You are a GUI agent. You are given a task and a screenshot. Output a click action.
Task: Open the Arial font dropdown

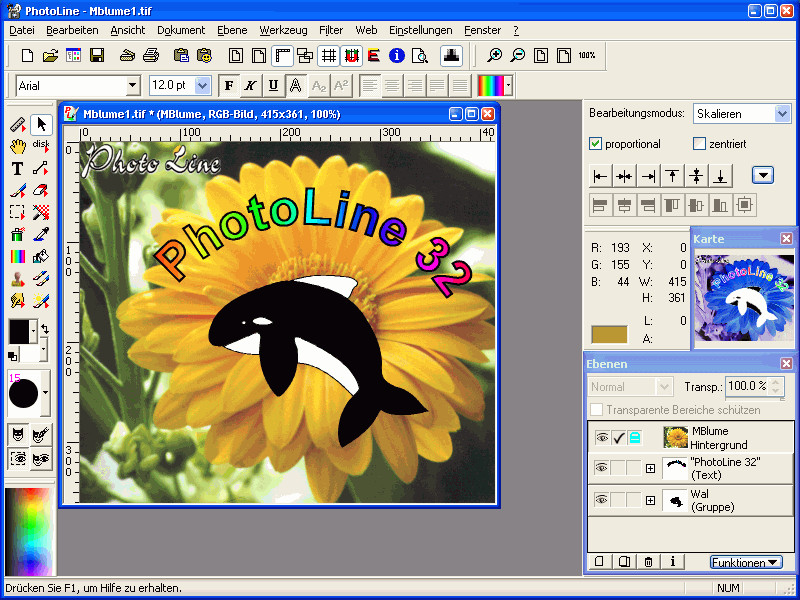pyautogui.click(x=133, y=85)
